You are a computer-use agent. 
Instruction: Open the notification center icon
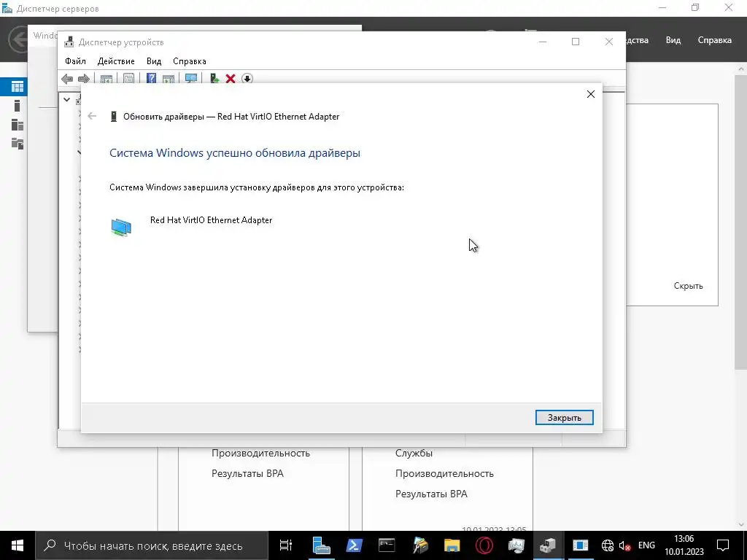[723, 545]
